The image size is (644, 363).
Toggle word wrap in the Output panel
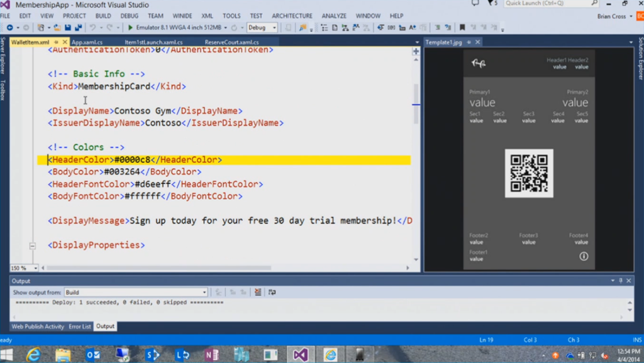tap(272, 292)
